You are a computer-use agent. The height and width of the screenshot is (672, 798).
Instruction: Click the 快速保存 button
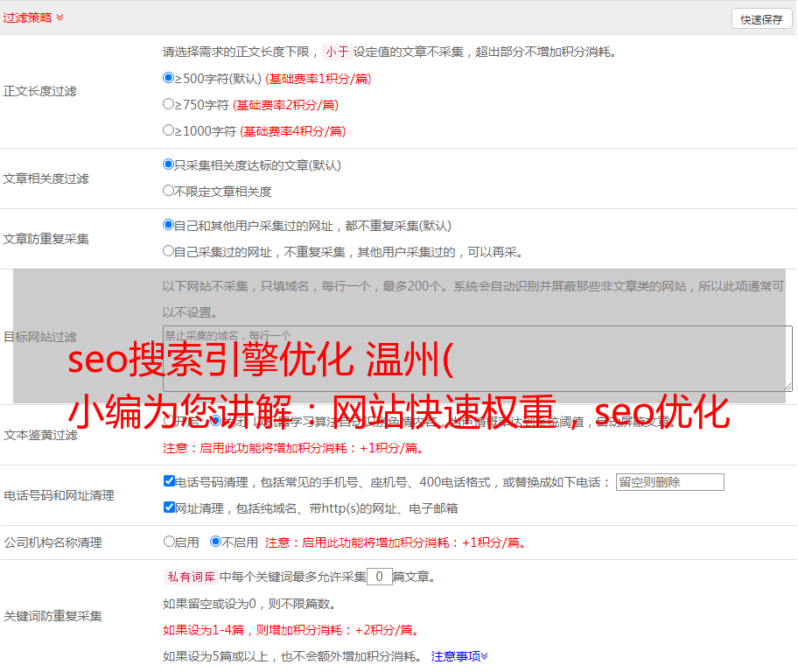(x=761, y=19)
